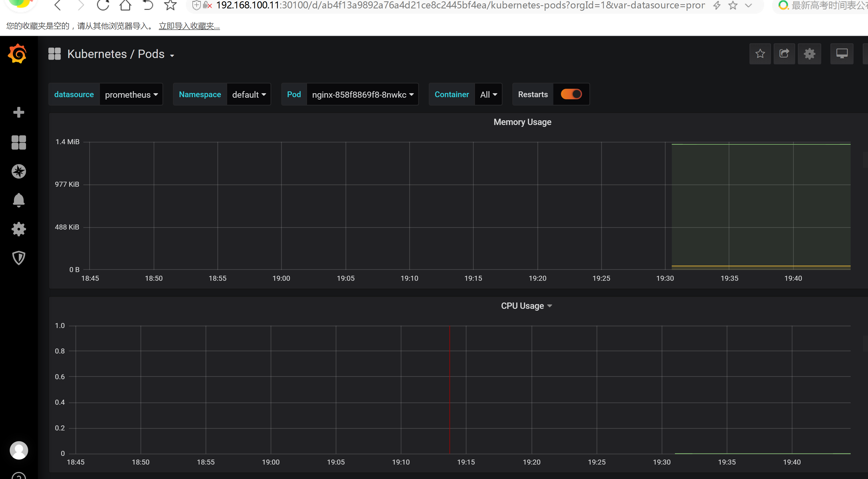This screenshot has height=479, width=868.
Task: Expand the nginx-858f8869f8-8nwkc pod dropdown
Action: [x=362, y=95]
